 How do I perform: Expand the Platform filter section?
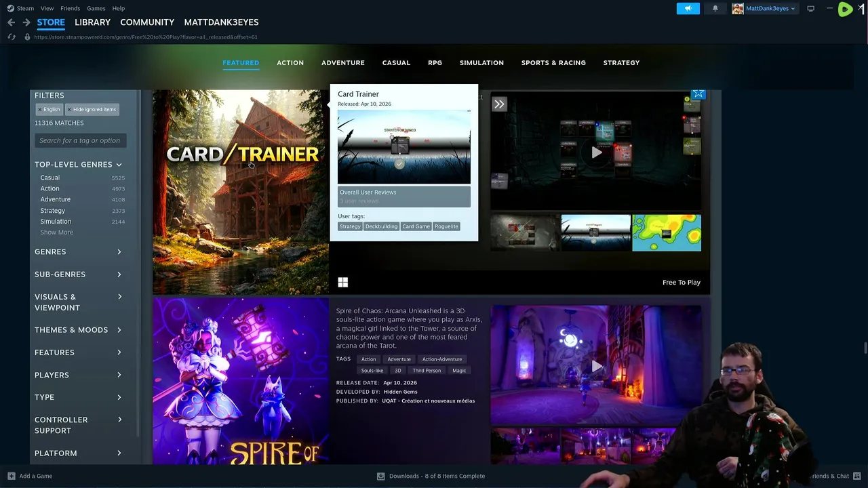point(79,453)
